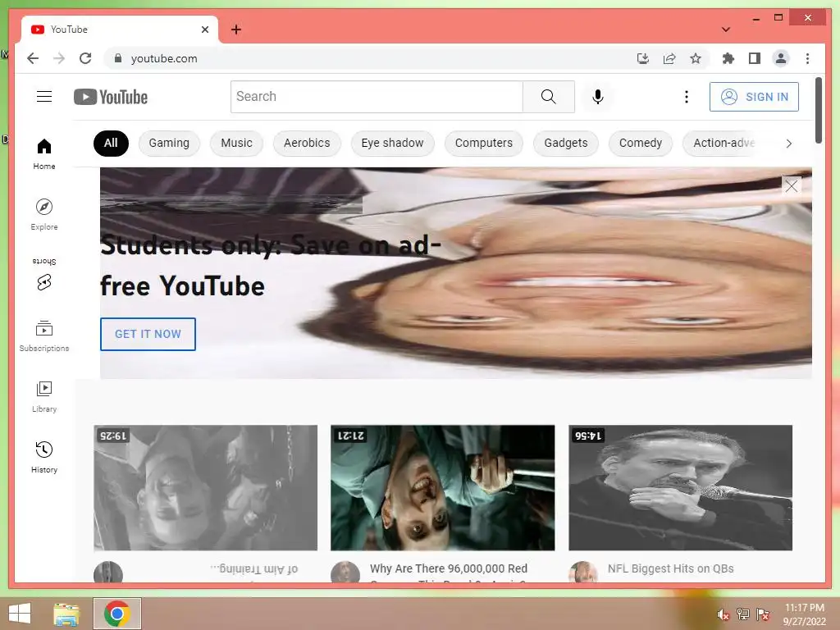Viewport: 840px width, 630px height.
Task: Open File Explorer from the taskbar
Action: [66, 614]
